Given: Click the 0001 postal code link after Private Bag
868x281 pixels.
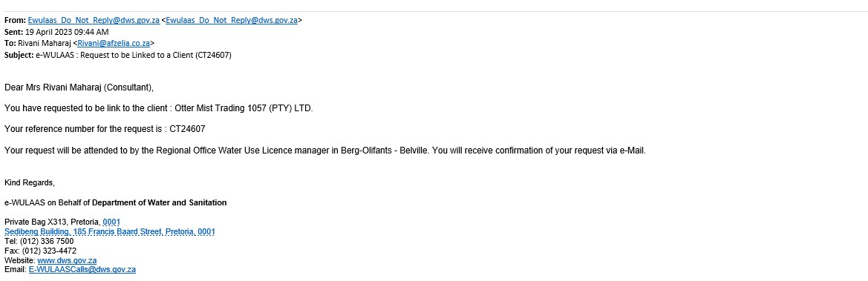Looking at the screenshot, I should pyautogui.click(x=111, y=222).
